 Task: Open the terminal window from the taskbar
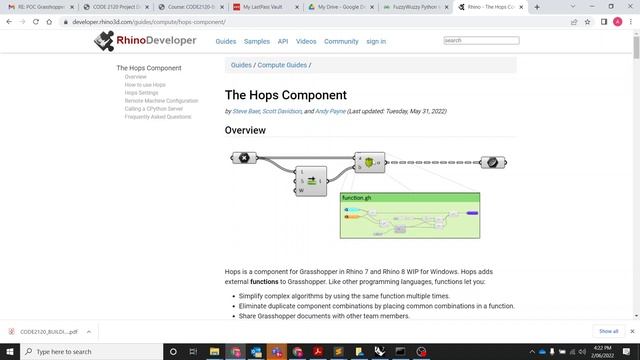[400, 351]
